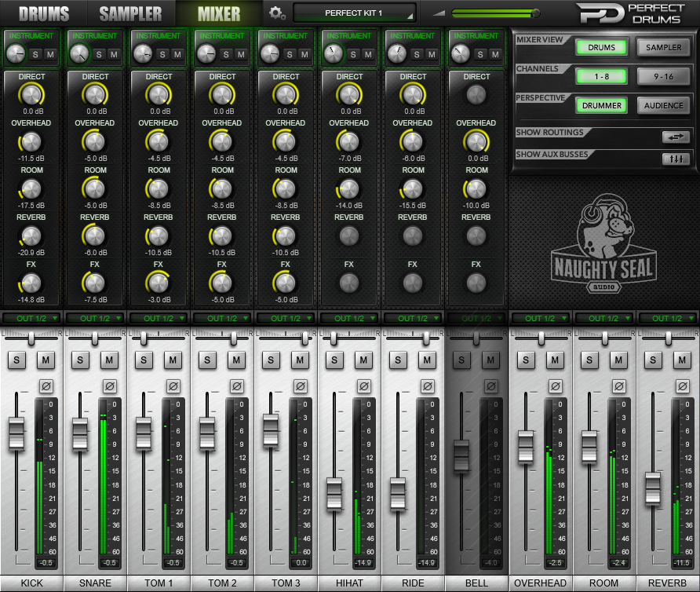Switch to the SAMPLER tab
Viewport: 700px width, 592px height.
pyautogui.click(x=130, y=13)
